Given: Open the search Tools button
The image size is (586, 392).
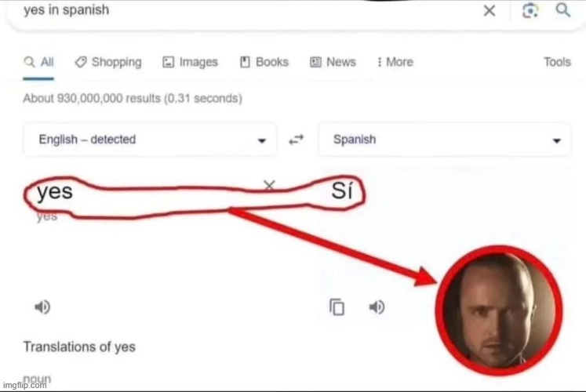Looking at the screenshot, I should click(557, 62).
